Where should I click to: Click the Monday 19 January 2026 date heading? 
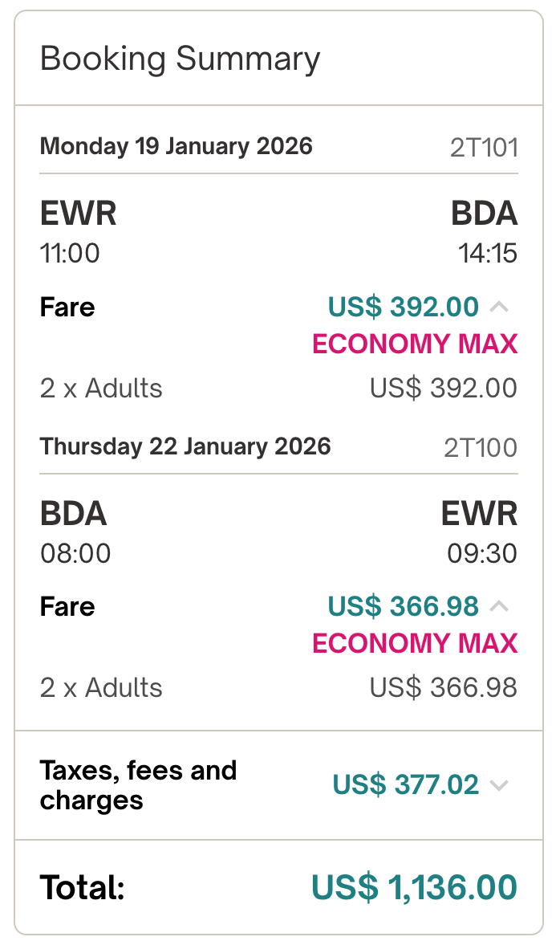tap(176, 146)
